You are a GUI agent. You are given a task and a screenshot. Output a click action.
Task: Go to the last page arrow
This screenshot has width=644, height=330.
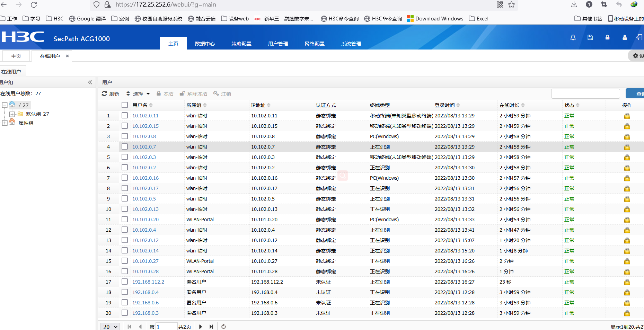(211, 327)
